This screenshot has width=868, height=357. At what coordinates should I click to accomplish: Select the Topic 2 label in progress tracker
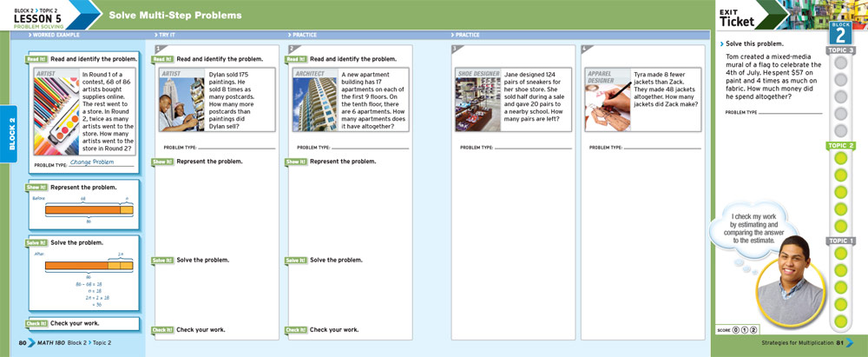pos(840,146)
